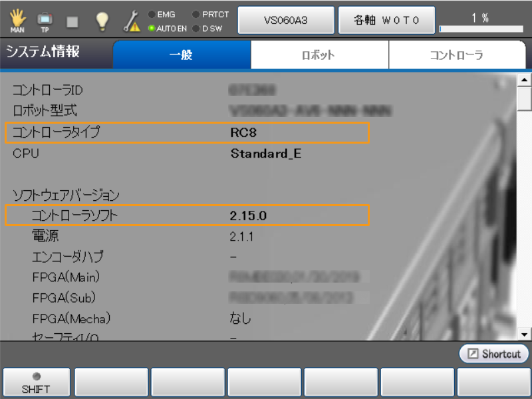Click the scrollbar down arrow
Viewport: 532px width, 399px height.
coord(524,334)
